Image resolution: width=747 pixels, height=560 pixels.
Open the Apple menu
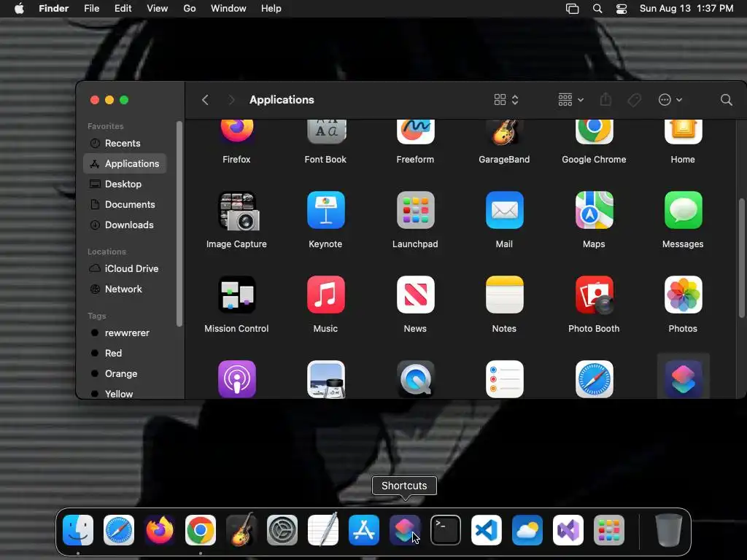pos(19,8)
